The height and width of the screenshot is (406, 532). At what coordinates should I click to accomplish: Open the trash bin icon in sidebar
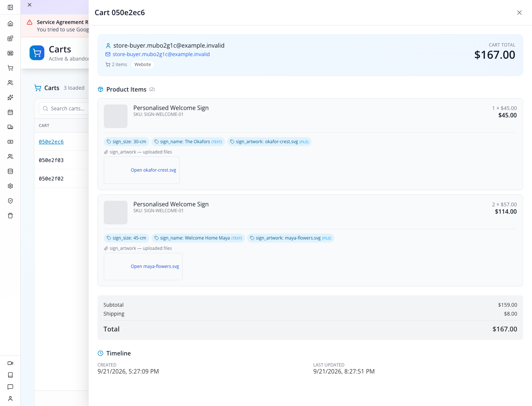10,216
